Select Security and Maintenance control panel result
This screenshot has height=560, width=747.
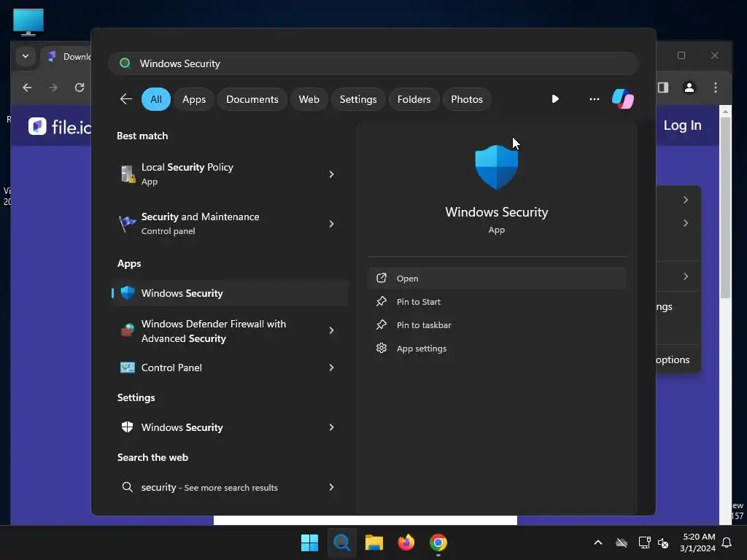coord(229,223)
